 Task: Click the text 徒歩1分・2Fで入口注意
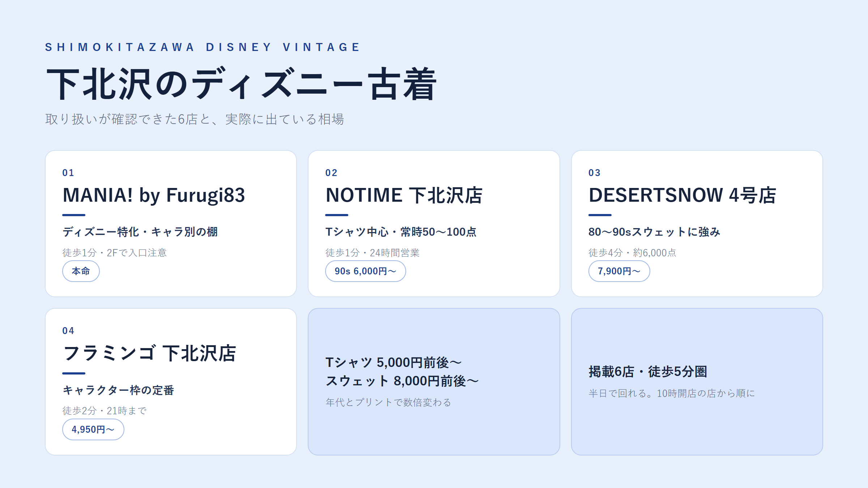pyautogui.click(x=114, y=253)
